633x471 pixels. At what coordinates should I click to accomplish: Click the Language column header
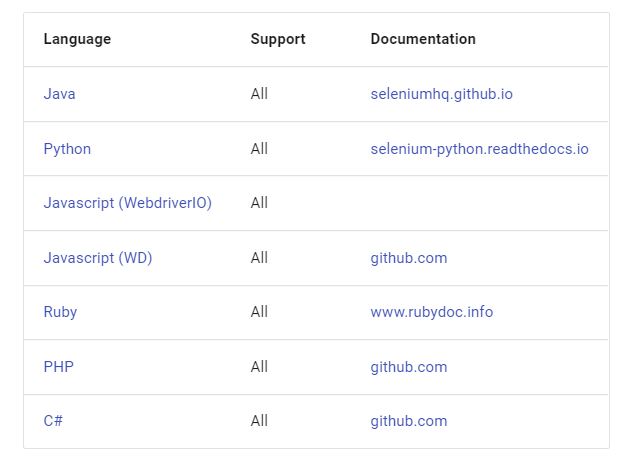coord(77,39)
